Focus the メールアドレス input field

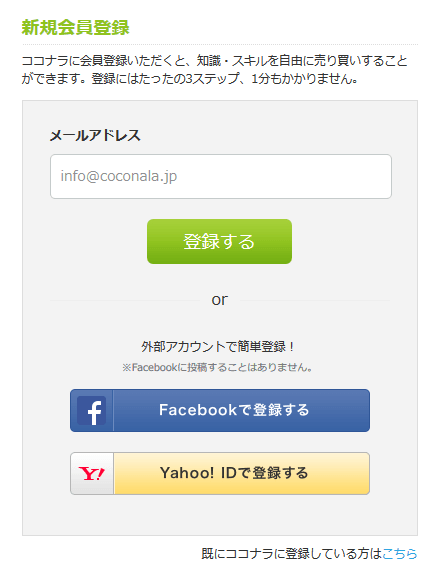coord(221,176)
